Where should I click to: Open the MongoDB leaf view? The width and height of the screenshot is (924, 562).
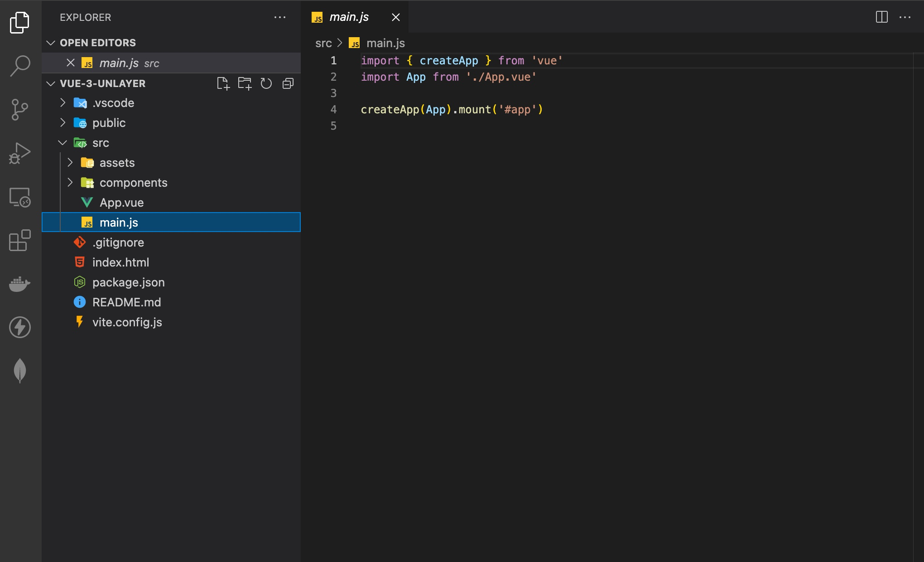click(19, 371)
